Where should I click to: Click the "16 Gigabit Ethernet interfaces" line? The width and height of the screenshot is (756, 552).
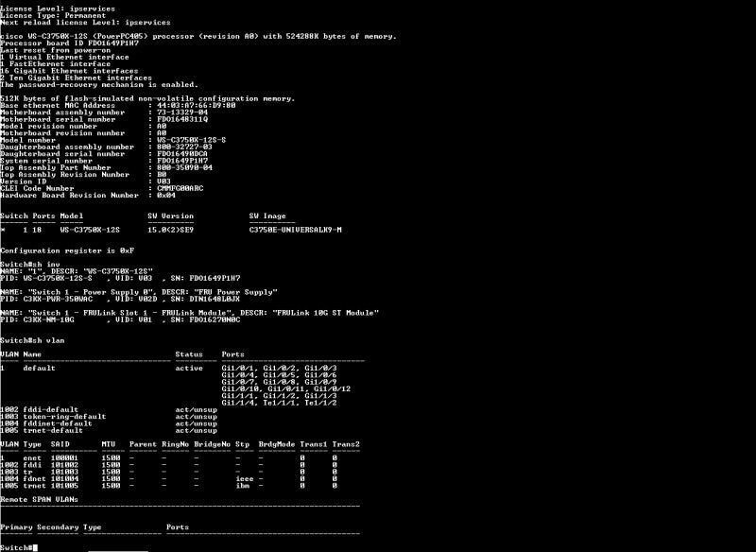(x=69, y=71)
